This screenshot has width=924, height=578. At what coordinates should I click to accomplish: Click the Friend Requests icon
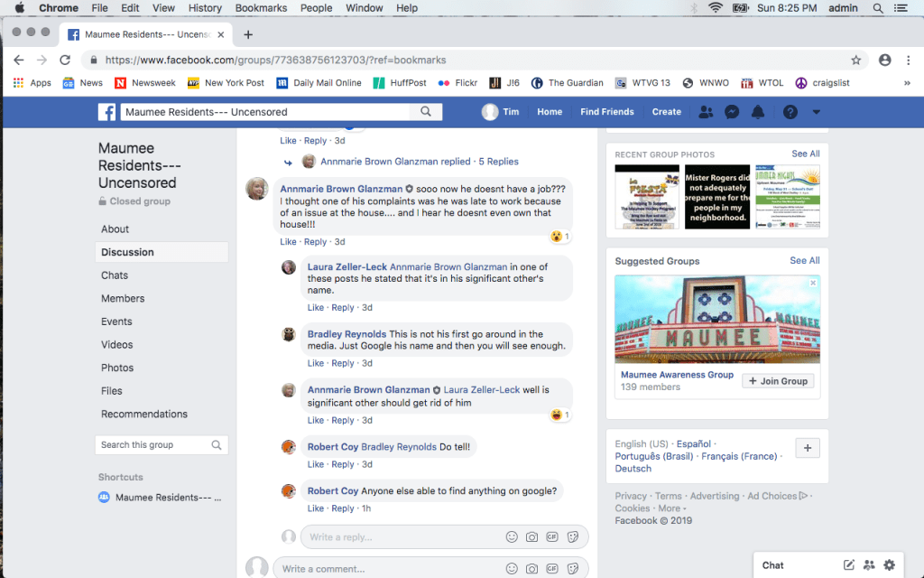coord(706,112)
